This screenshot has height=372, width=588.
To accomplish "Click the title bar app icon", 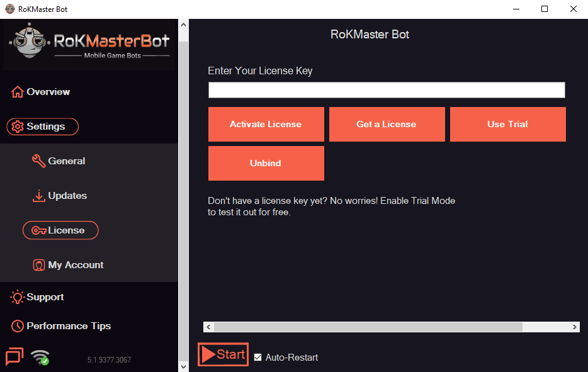I will 9,9.
